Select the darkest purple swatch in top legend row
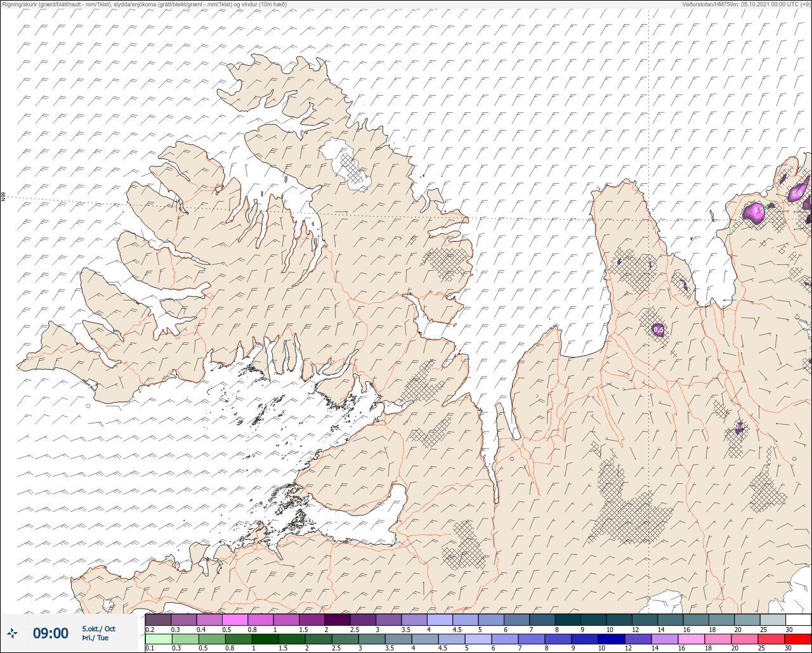The width and height of the screenshot is (812, 653). tap(337, 619)
